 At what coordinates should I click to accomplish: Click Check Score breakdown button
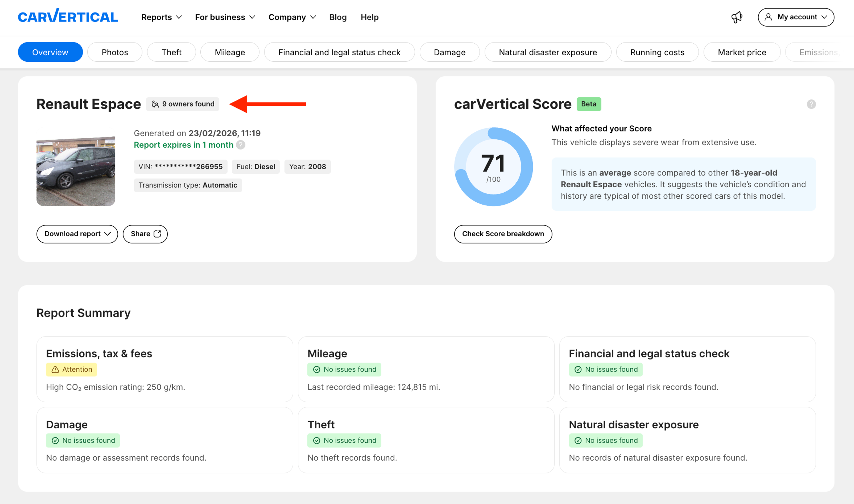(503, 234)
